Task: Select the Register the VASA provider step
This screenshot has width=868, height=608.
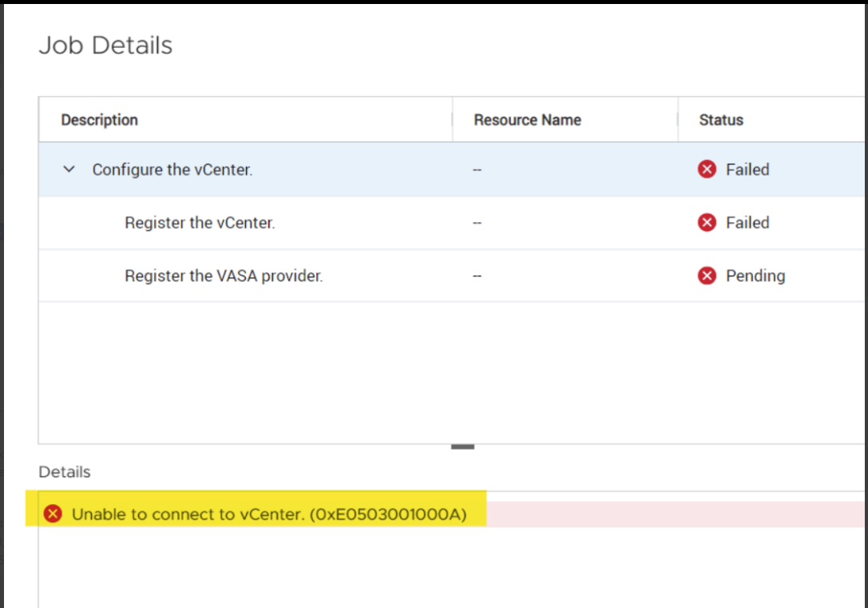Action: click(x=224, y=276)
